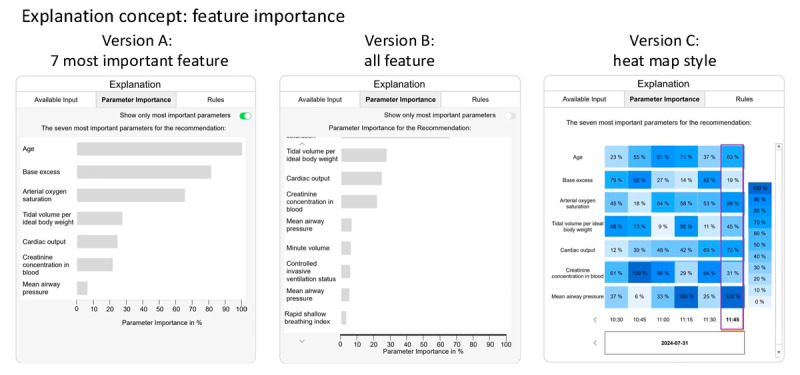
Task: Open Rules tab in Version B panel
Action: point(480,99)
